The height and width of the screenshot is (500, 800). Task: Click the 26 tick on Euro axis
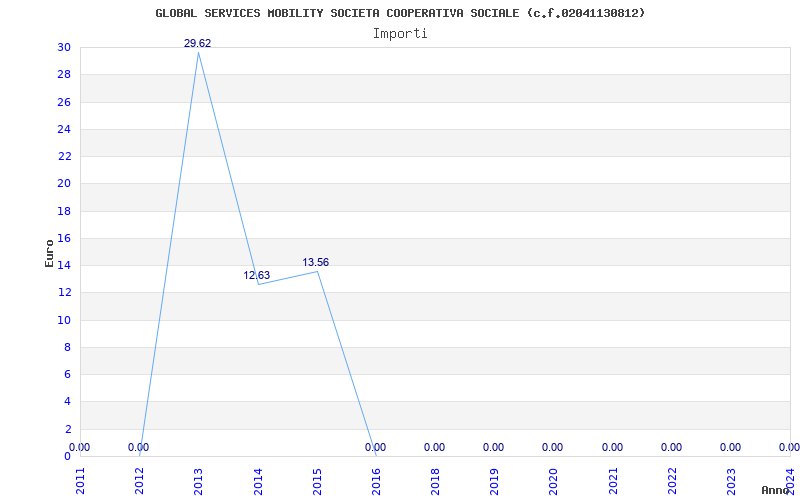(x=64, y=102)
